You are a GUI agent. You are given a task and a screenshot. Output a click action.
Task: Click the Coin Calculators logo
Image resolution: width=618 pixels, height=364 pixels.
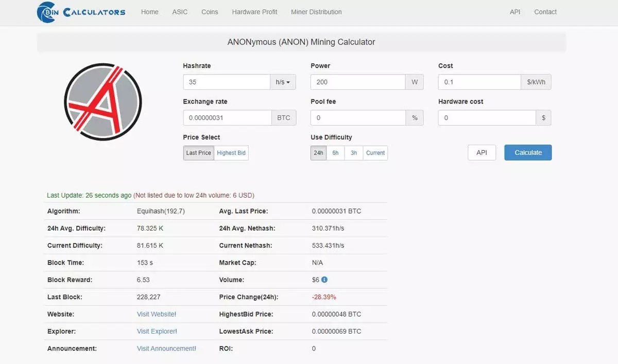click(x=81, y=12)
